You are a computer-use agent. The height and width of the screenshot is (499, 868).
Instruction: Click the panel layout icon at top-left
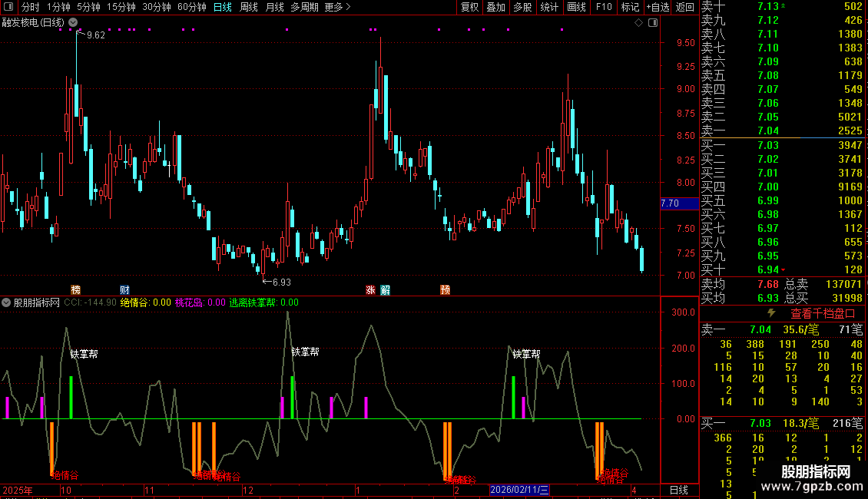[x=8, y=7]
